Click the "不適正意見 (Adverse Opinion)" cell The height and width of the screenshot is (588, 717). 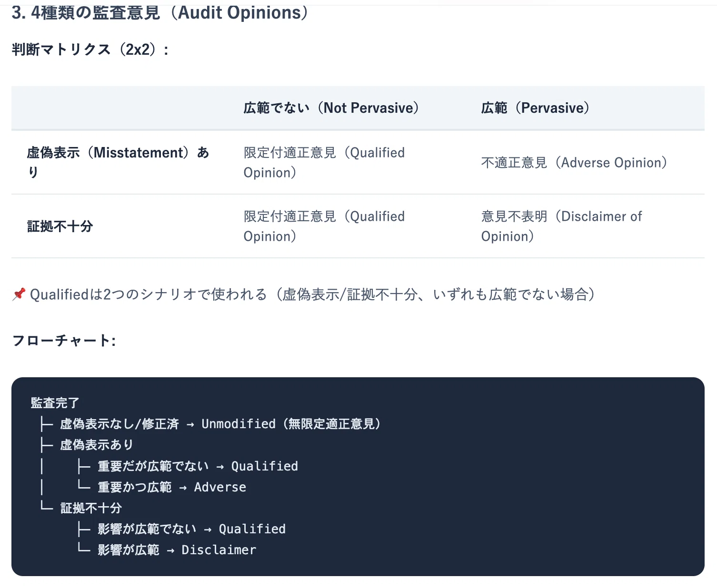tap(574, 163)
